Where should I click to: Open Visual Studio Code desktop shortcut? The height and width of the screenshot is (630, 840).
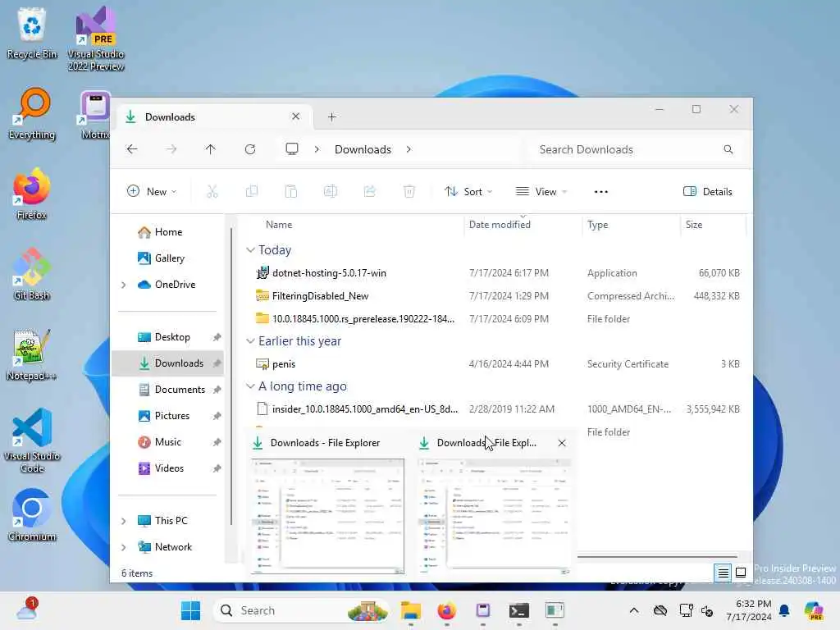(x=32, y=441)
